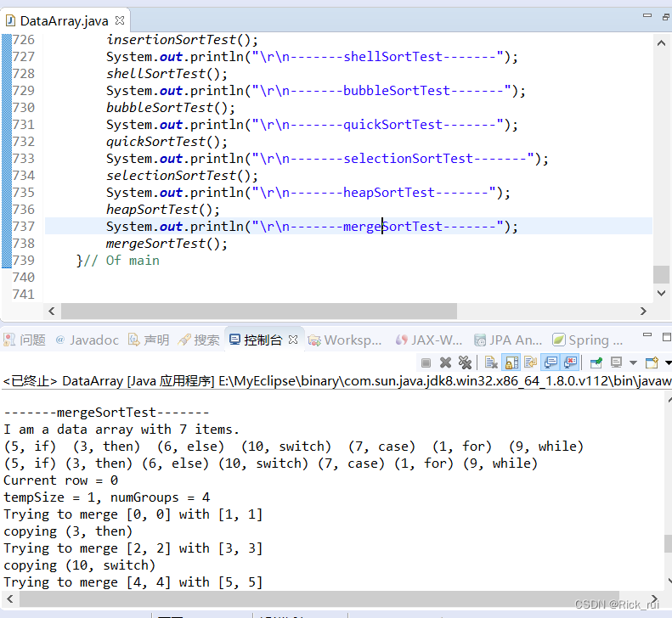Close the DataArray.java editor tab
The width and height of the screenshot is (672, 618).
pyautogui.click(x=120, y=20)
